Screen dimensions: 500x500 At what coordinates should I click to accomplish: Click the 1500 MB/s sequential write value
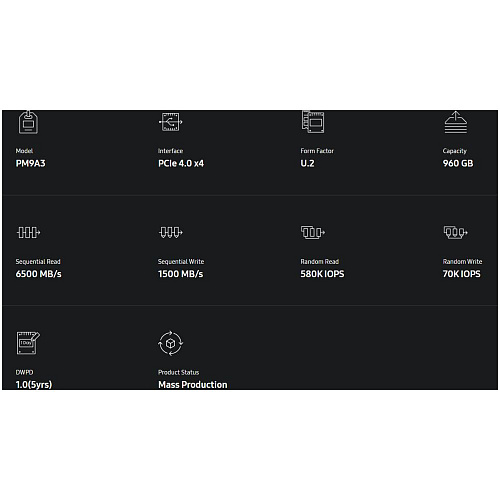click(180, 274)
